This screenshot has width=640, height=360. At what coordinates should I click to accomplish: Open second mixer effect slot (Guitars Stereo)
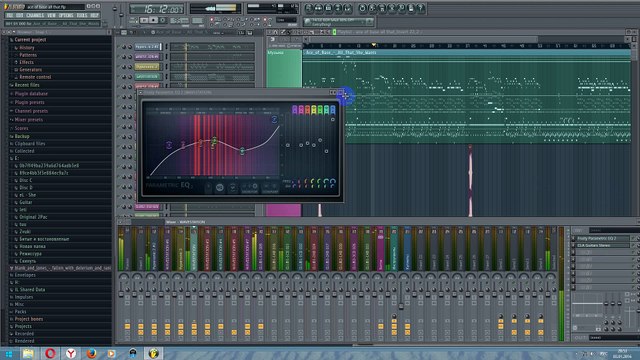(x=602, y=245)
